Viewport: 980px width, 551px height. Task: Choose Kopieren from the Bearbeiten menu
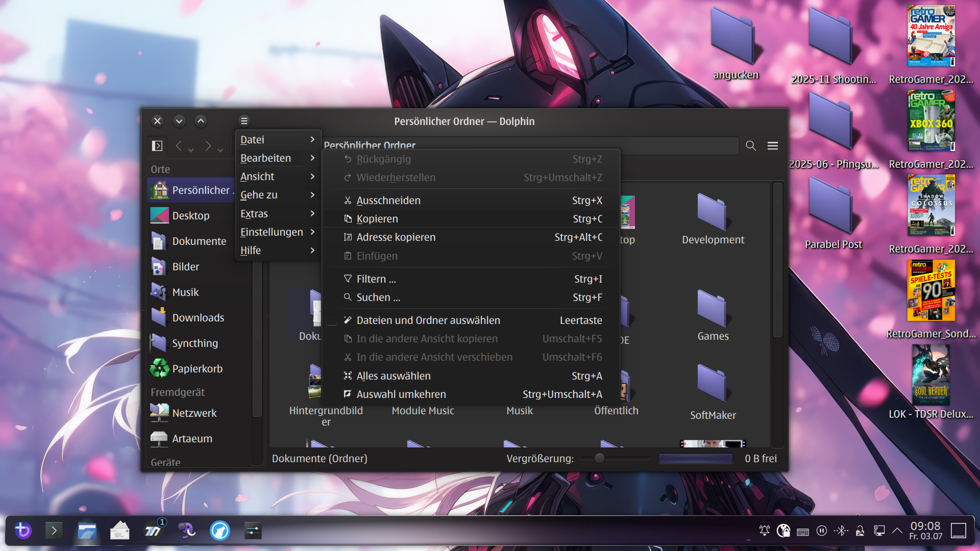pos(471,219)
